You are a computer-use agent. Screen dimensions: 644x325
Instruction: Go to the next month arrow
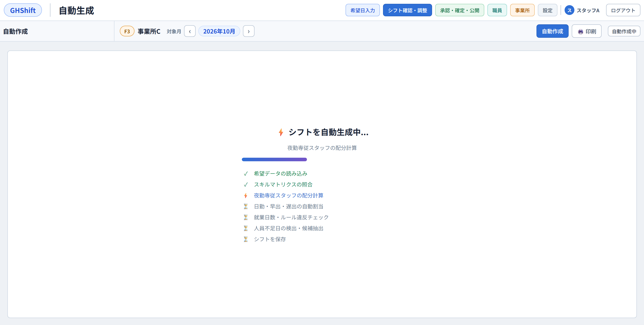[x=248, y=31]
